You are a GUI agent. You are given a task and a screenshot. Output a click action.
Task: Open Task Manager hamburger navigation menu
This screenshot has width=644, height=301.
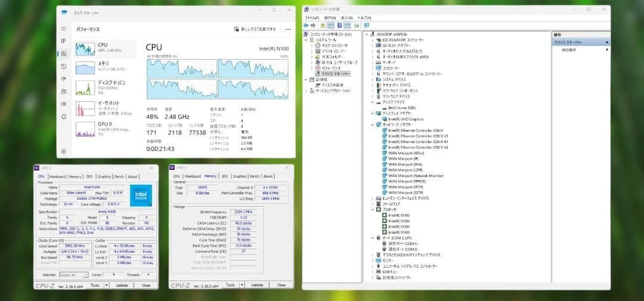[x=64, y=29]
